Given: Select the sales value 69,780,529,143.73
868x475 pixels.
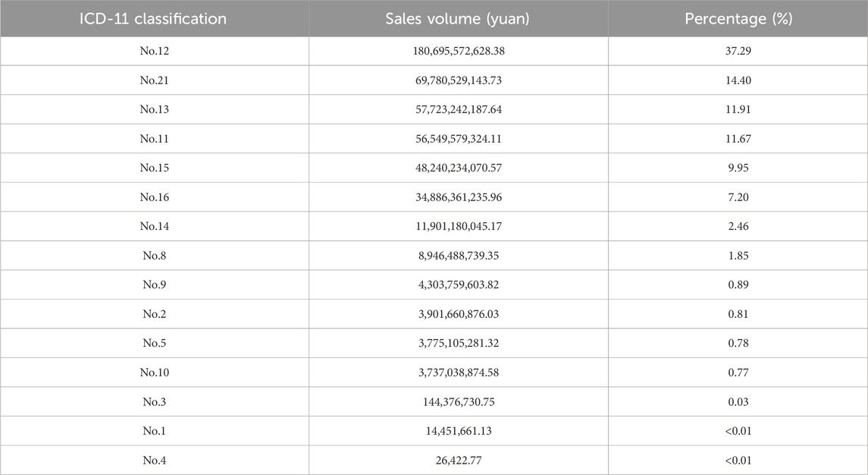Looking at the screenshot, I should pyautogui.click(x=459, y=80).
